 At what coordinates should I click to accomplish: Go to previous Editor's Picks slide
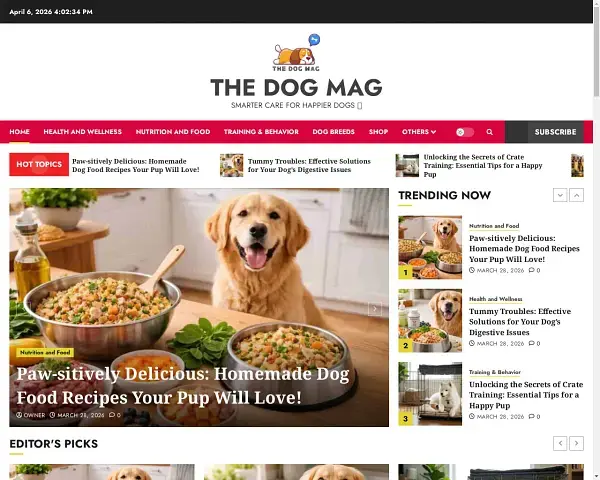click(x=560, y=443)
